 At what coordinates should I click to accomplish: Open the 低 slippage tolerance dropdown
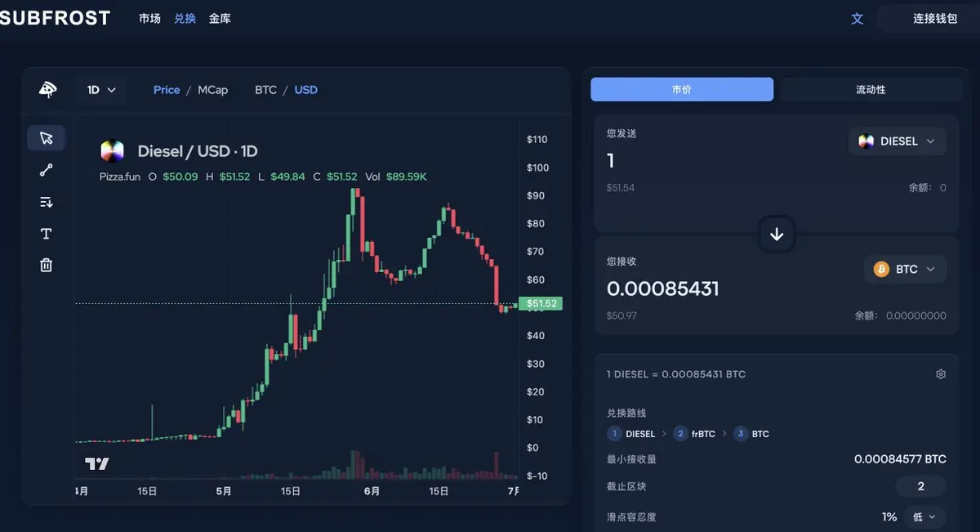click(925, 516)
